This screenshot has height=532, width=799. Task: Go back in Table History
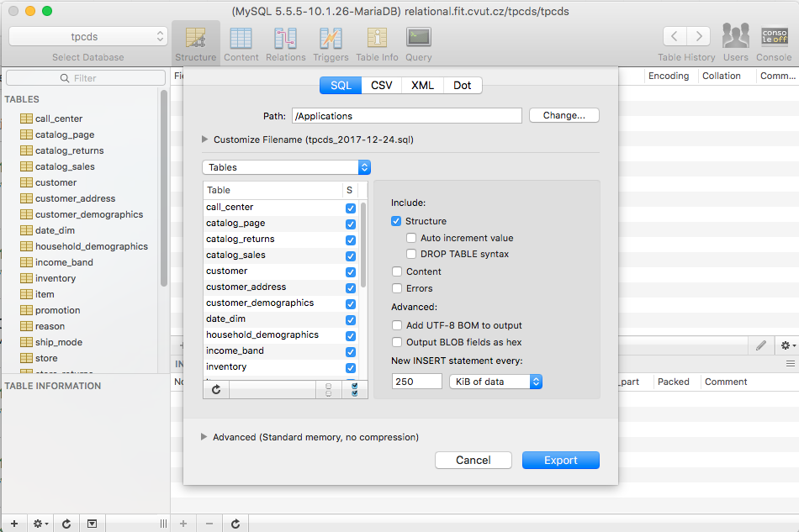(675, 36)
